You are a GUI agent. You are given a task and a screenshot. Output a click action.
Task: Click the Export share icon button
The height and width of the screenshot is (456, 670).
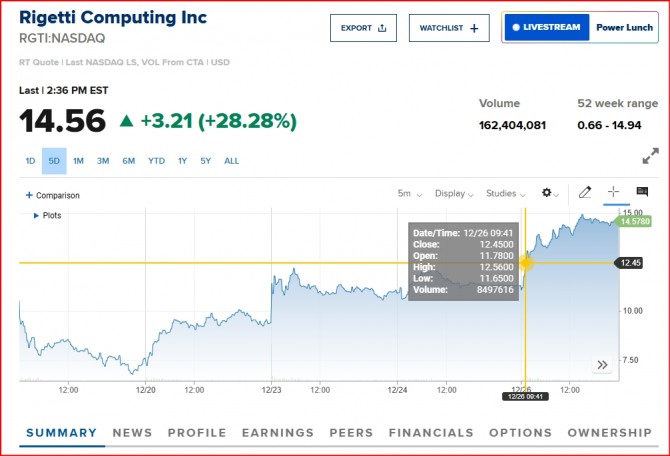coord(363,28)
